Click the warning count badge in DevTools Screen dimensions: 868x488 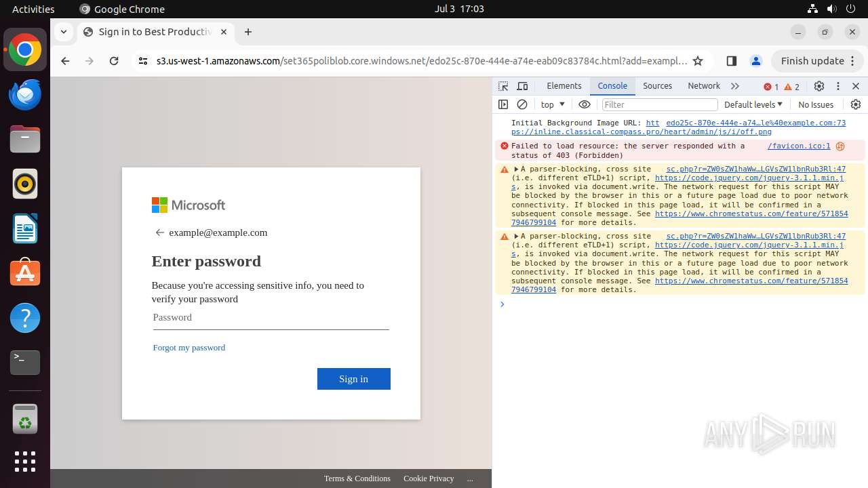click(x=791, y=87)
